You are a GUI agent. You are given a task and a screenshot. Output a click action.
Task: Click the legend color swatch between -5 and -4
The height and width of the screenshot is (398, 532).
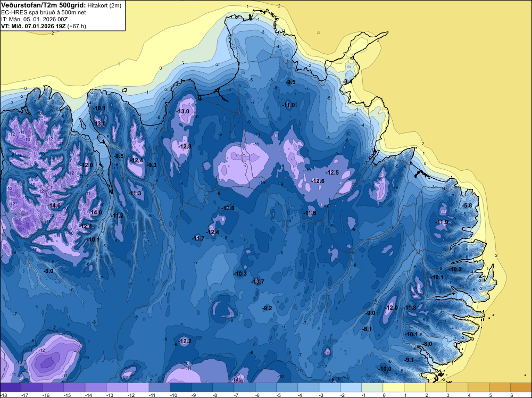(287, 387)
